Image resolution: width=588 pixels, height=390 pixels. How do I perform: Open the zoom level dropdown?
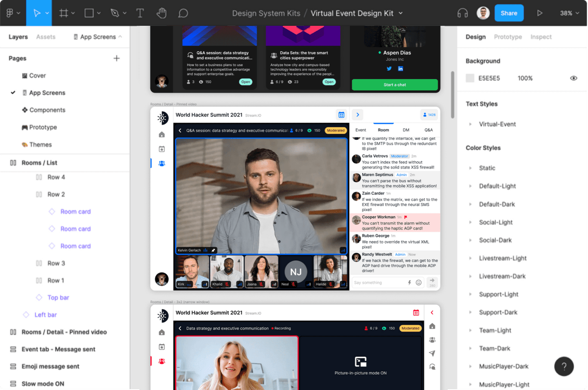[x=569, y=13]
